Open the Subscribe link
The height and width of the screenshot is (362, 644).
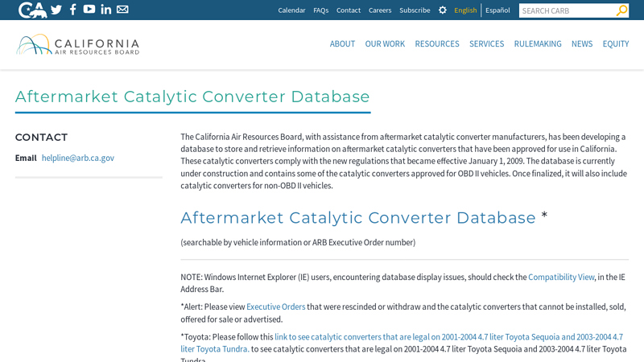point(415,10)
